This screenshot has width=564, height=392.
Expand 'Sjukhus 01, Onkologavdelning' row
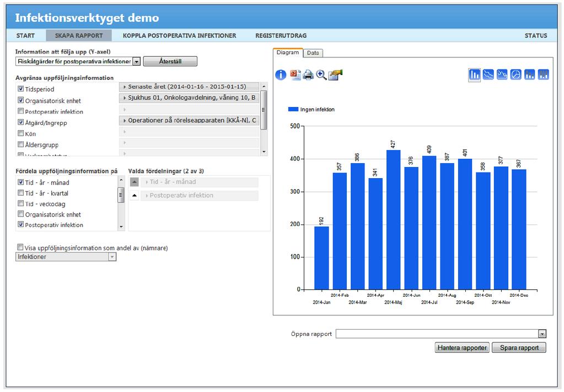click(189, 98)
